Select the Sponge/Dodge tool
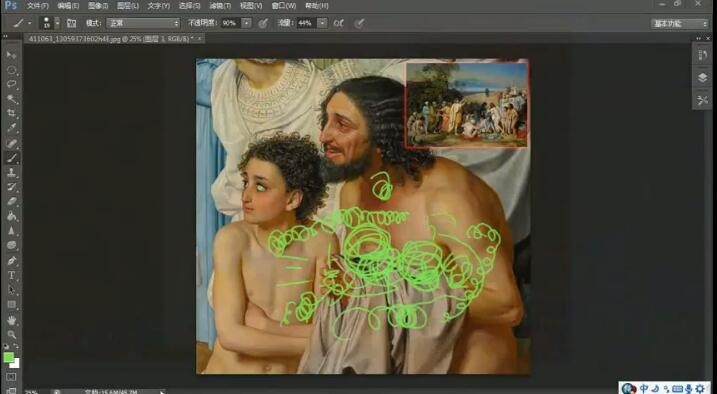The height and width of the screenshot is (394, 717). tap(12, 245)
